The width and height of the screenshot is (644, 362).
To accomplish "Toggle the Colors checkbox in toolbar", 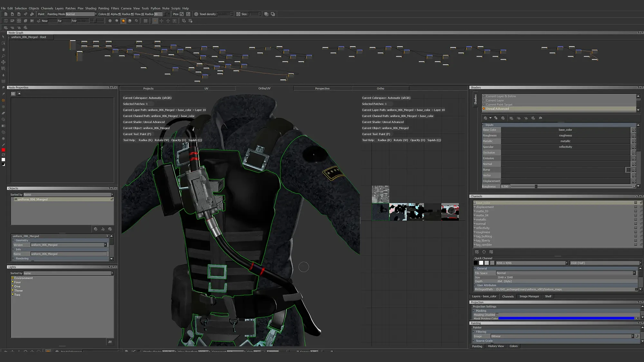I will click(x=109, y=14).
